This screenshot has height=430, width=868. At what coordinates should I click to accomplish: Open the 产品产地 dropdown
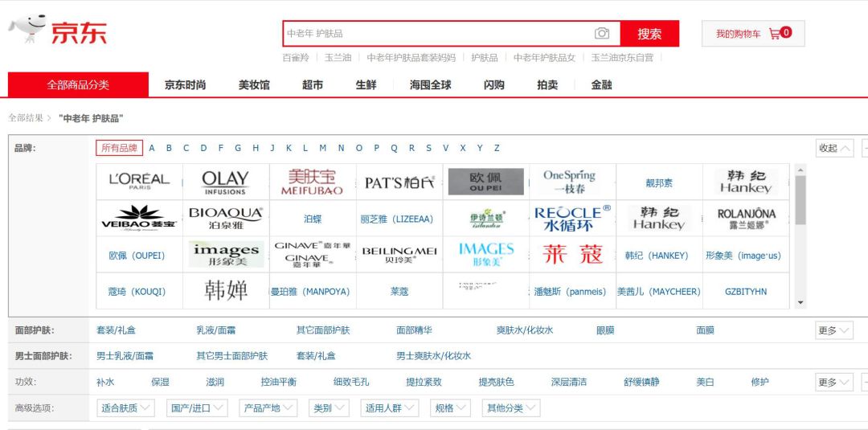(268, 408)
